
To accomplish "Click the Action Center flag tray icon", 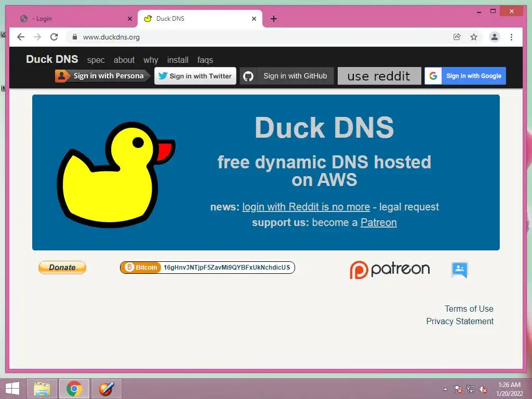I will [x=458, y=389].
